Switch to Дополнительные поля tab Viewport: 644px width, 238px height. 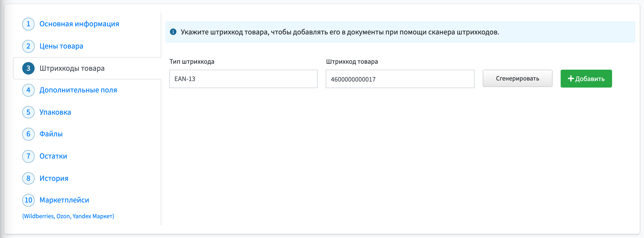tap(78, 90)
